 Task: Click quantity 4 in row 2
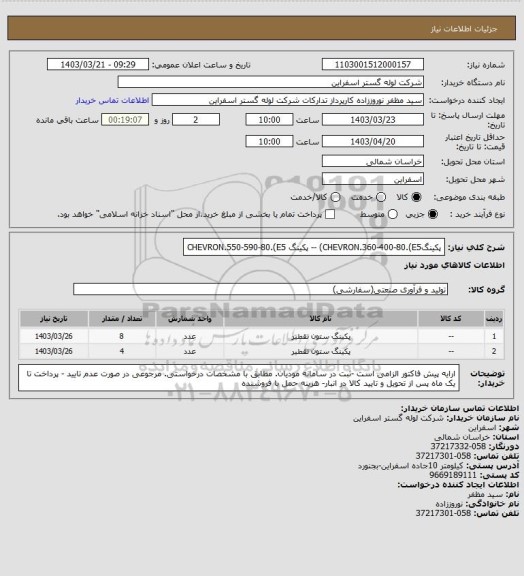122,351
